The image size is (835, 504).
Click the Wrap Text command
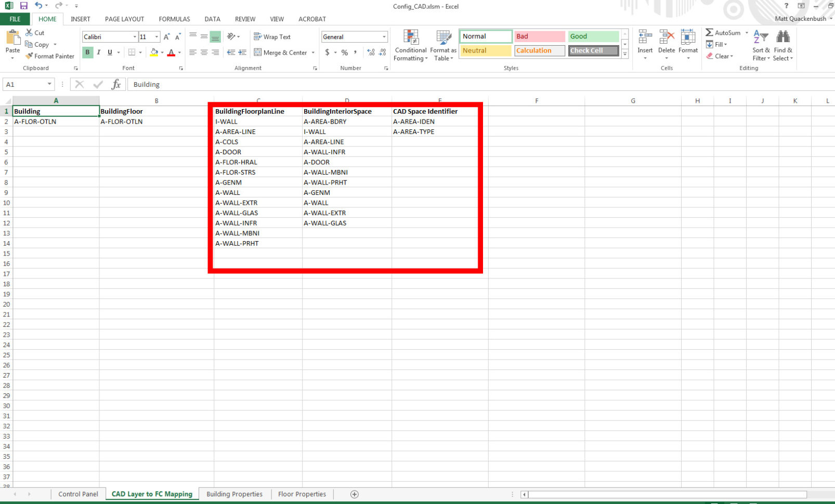pos(272,36)
